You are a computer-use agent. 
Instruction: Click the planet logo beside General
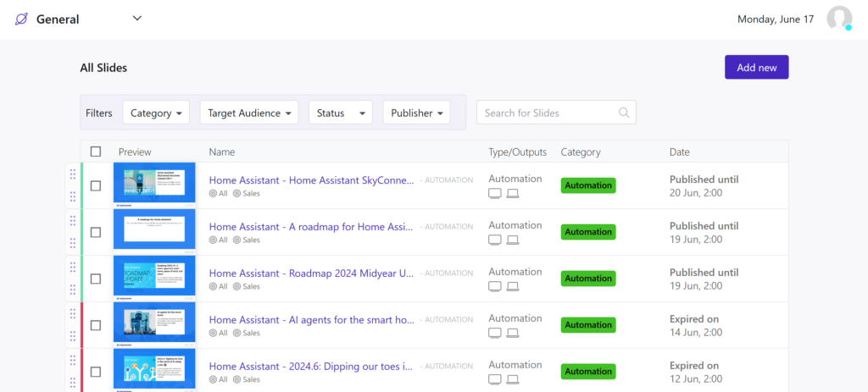[x=21, y=19]
